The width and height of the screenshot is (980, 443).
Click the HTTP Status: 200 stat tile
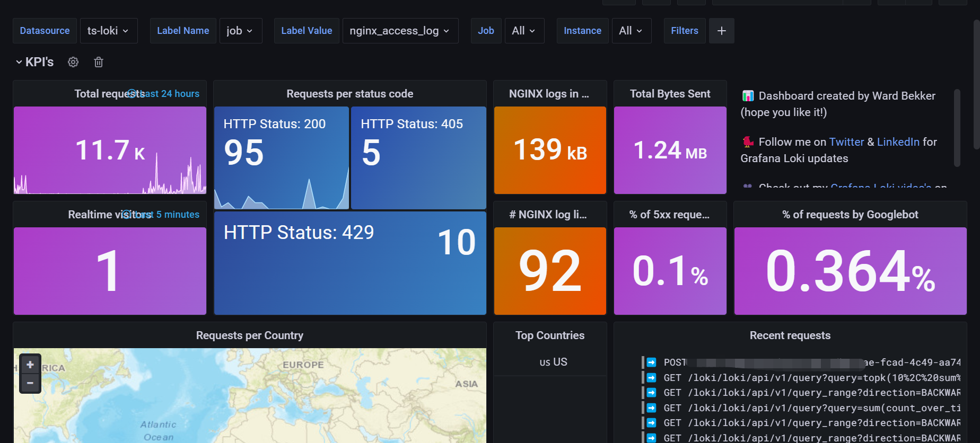tap(282, 158)
